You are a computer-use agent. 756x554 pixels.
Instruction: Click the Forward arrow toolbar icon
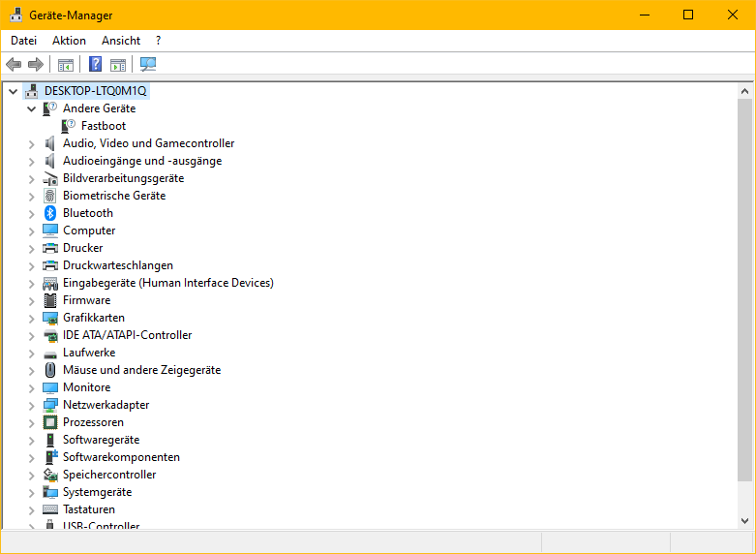(x=36, y=64)
